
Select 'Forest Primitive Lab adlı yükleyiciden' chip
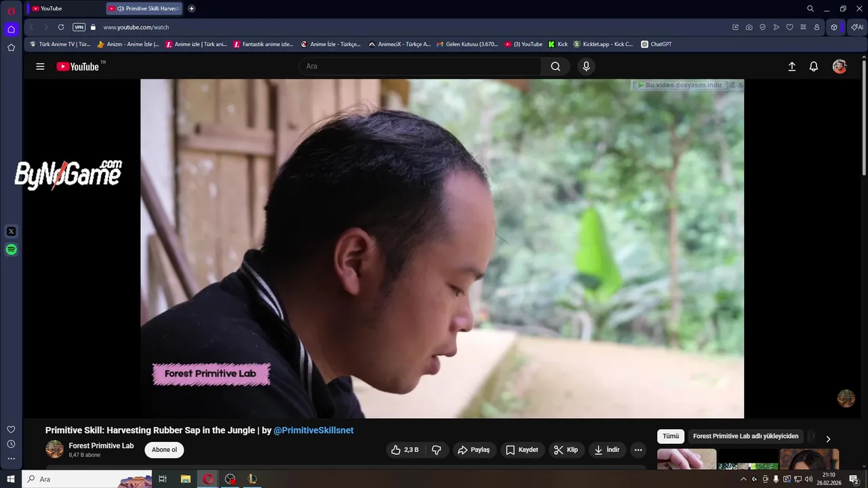pos(746,436)
